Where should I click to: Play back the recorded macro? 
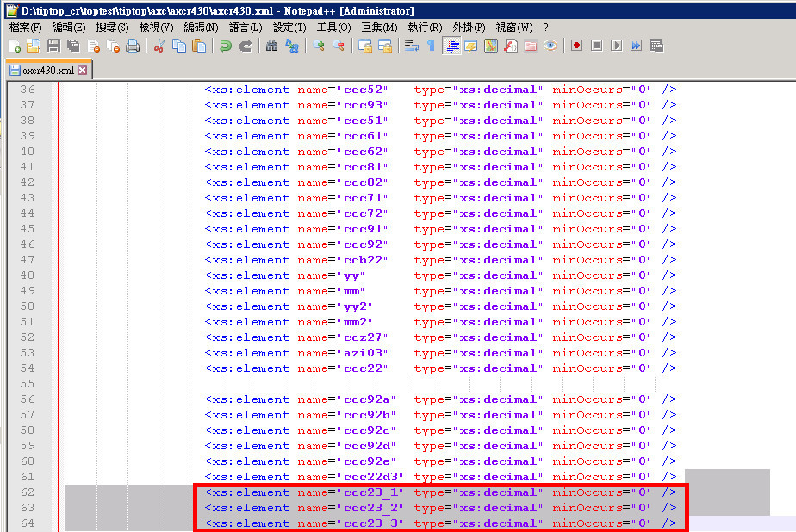pos(616,46)
